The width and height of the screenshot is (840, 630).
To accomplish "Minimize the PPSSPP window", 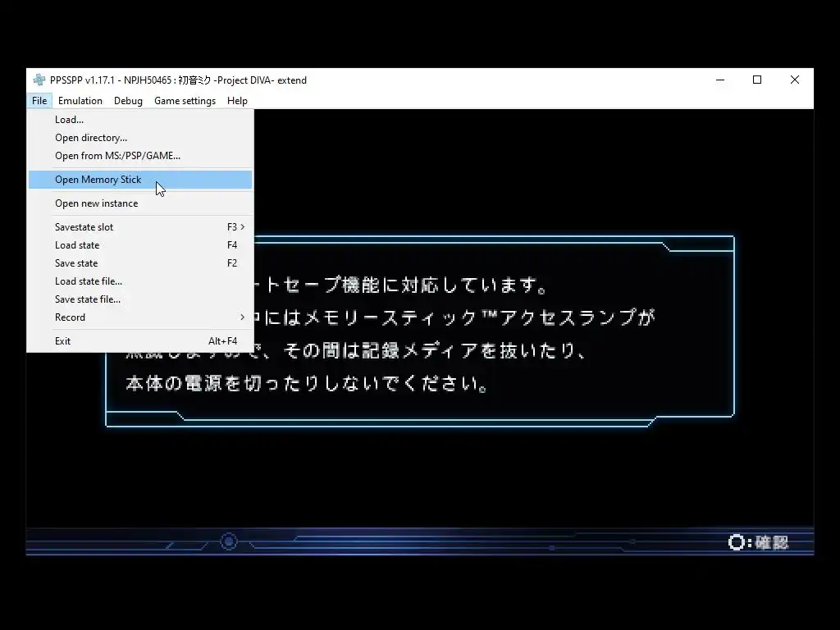I will [720, 80].
